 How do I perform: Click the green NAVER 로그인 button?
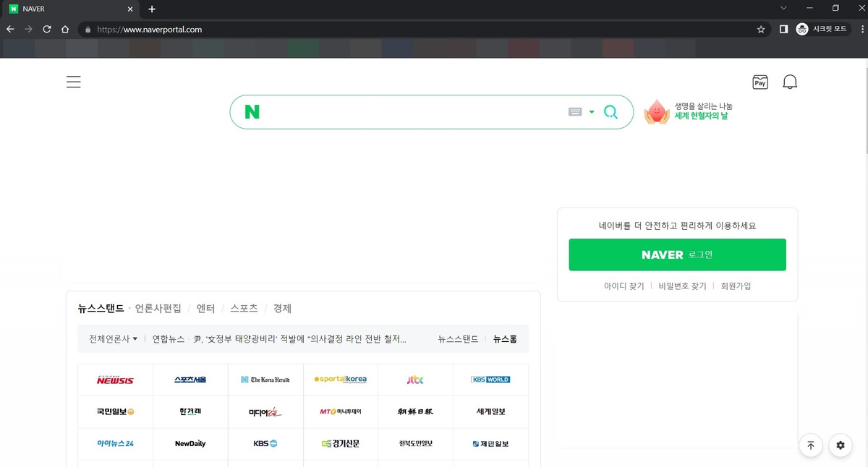point(677,255)
